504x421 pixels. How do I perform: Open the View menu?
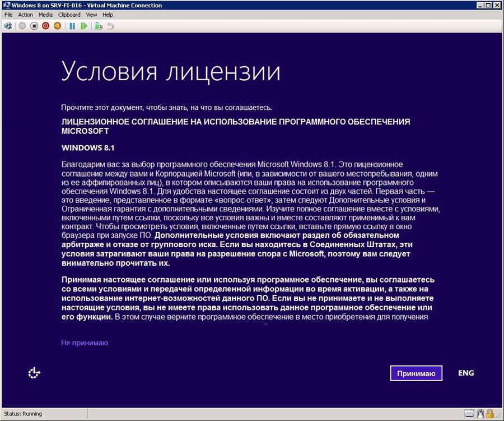click(x=91, y=15)
